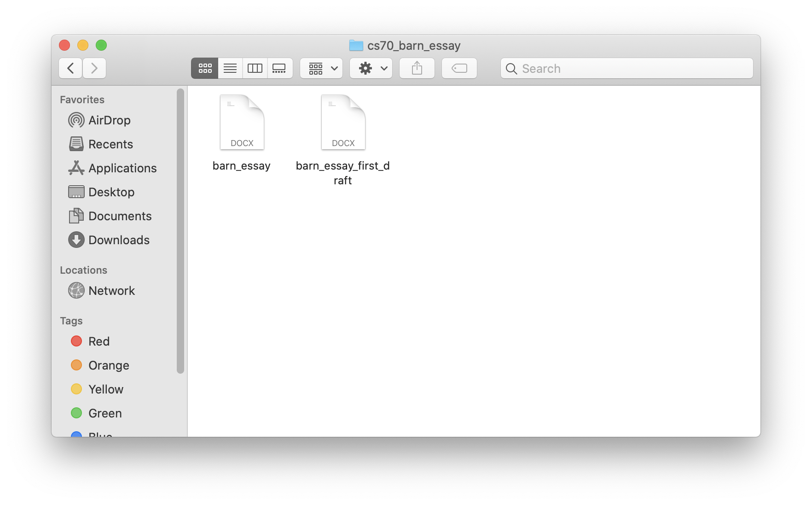Click inside the Search field

tap(598, 68)
